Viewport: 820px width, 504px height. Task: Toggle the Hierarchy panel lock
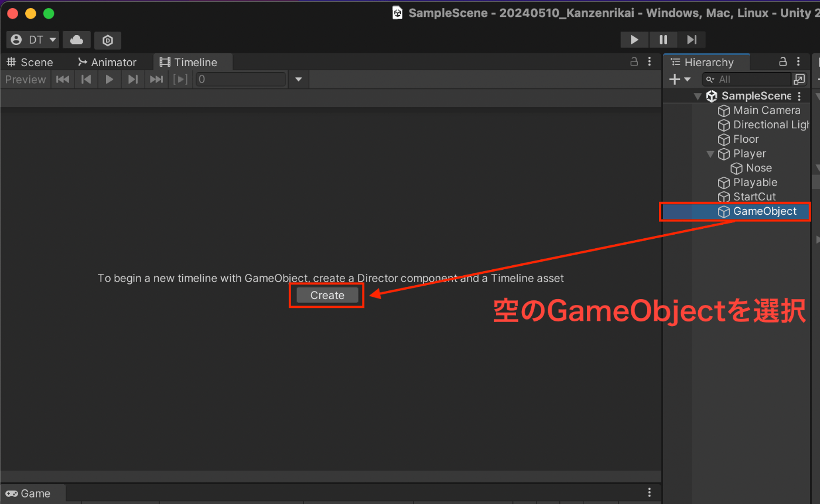point(783,61)
